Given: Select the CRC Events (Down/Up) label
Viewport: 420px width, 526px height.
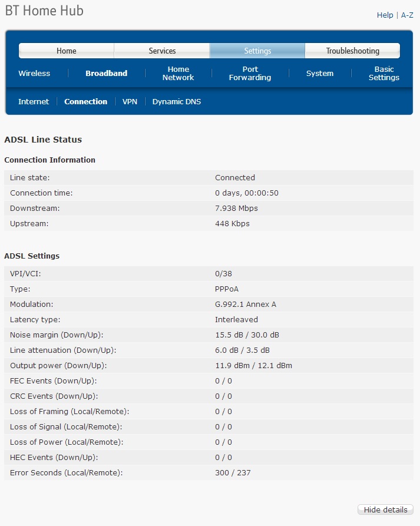Looking at the screenshot, I should (x=54, y=396).
